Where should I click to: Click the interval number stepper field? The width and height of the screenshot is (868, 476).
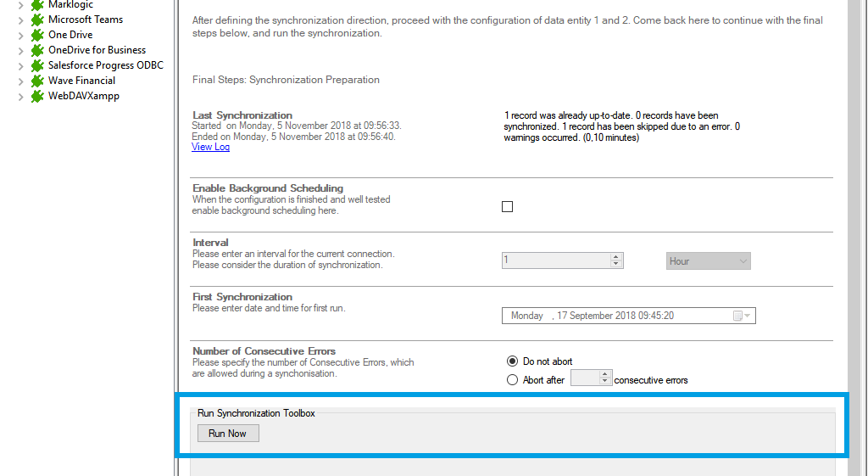pos(556,261)
